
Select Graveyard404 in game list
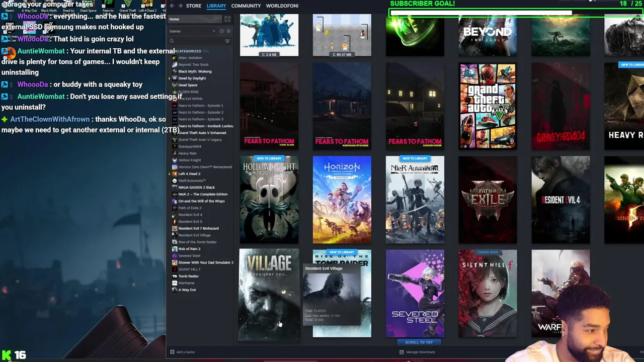[x=190, y=146]
